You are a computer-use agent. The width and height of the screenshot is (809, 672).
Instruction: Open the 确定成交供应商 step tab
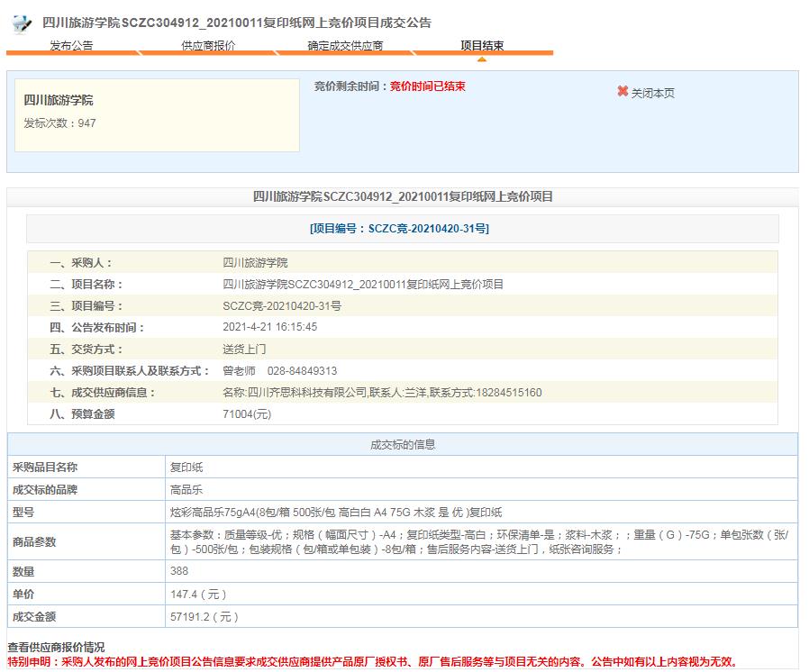[345, 45]
